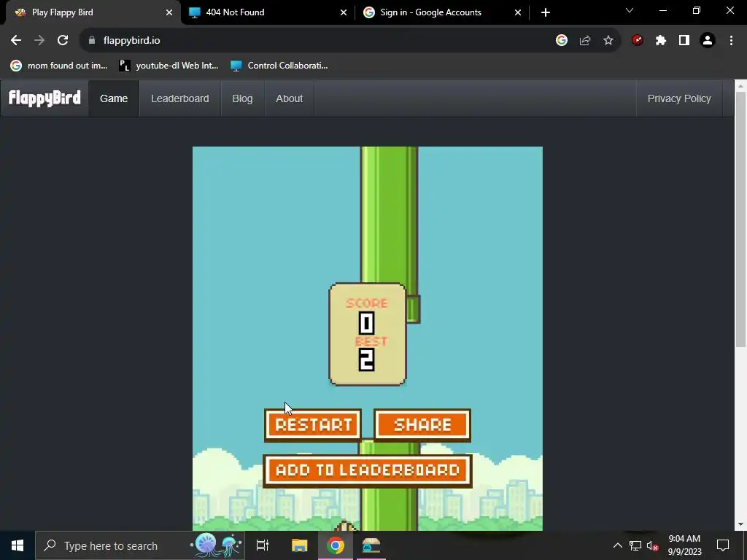Reload the flappybird.io page
Viewport: 747px width, 560px height.
[x=63, y=41]
